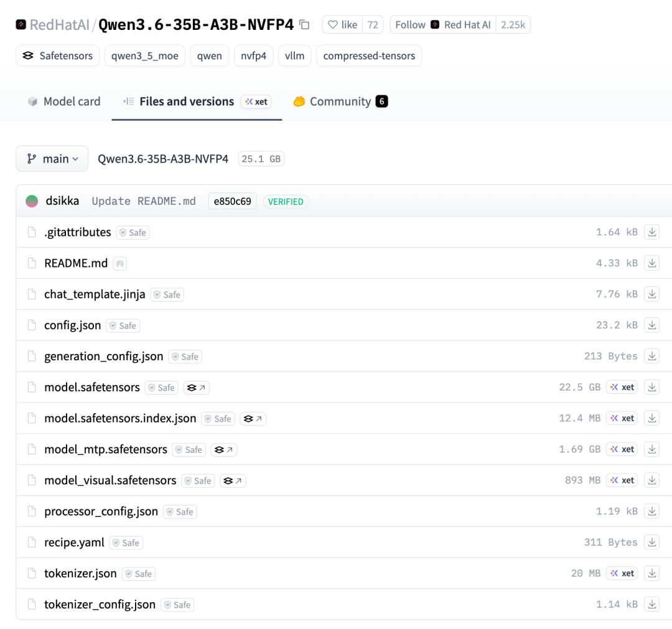Download model_mtp.safetensors file

(x=652, y=449)
